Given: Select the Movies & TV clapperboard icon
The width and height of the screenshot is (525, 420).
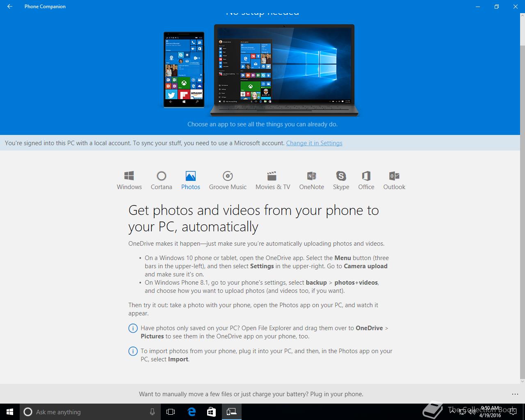Looking at the screenshot, I should point(272,176).
